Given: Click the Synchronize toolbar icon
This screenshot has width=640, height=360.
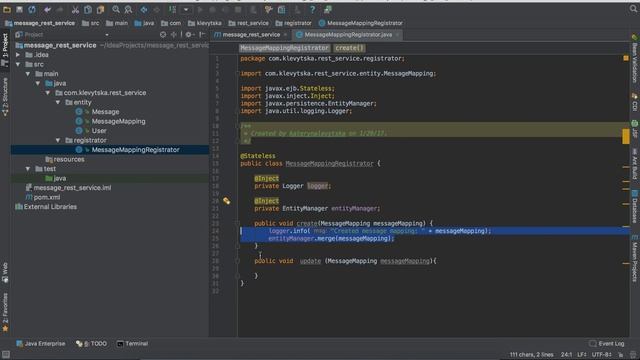Looking at the screenshot, I should [32, 9].
